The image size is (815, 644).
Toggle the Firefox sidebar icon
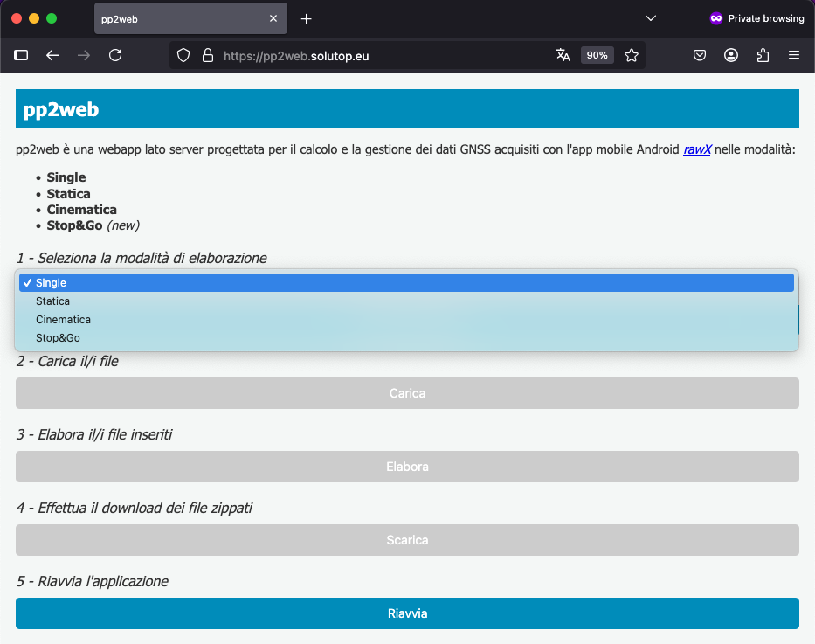point(21,55)
